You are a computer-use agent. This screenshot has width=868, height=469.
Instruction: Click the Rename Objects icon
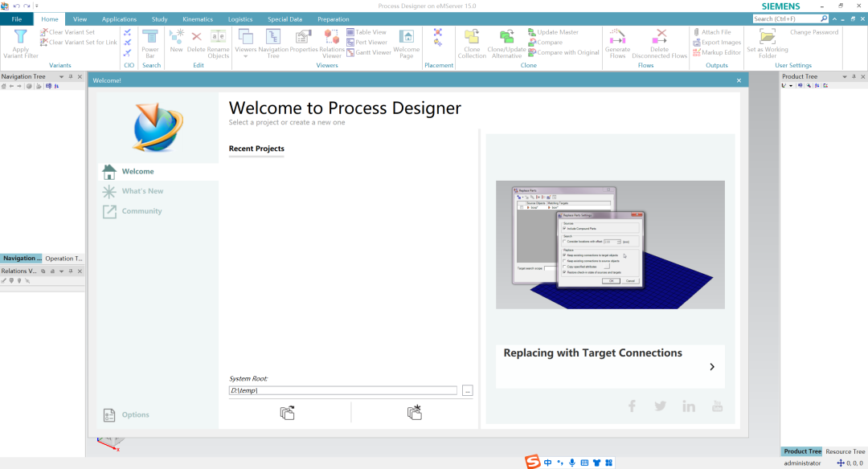pyautogui.click(x=218, y=36)
